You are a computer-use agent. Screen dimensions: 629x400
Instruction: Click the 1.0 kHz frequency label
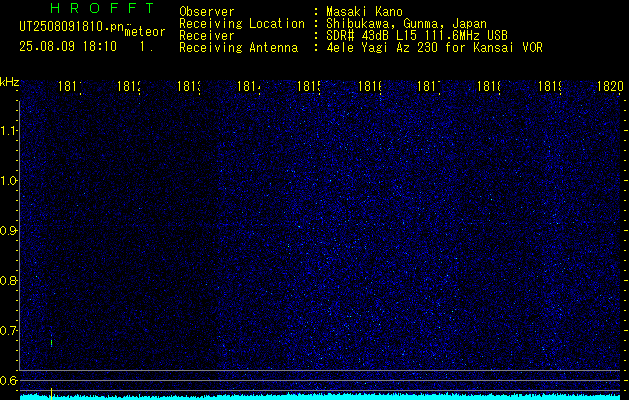(x=8, y=181)
